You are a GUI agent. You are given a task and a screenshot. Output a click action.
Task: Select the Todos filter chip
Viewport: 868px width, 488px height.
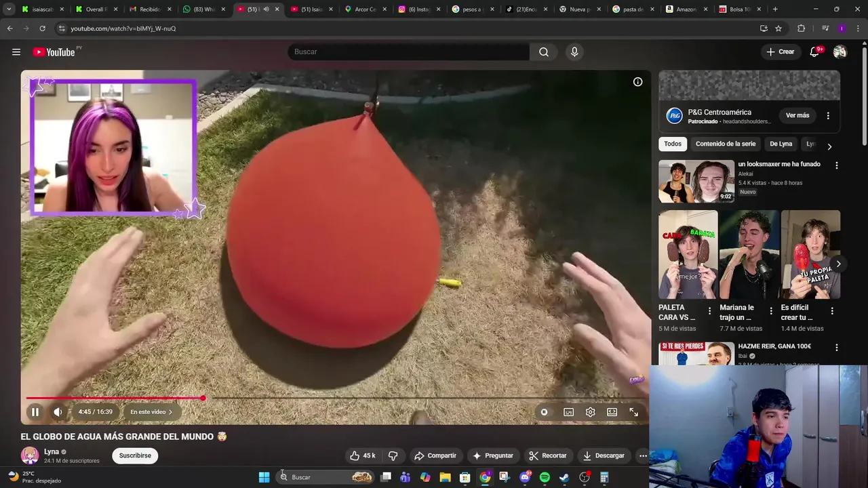(x=673, y=144)
